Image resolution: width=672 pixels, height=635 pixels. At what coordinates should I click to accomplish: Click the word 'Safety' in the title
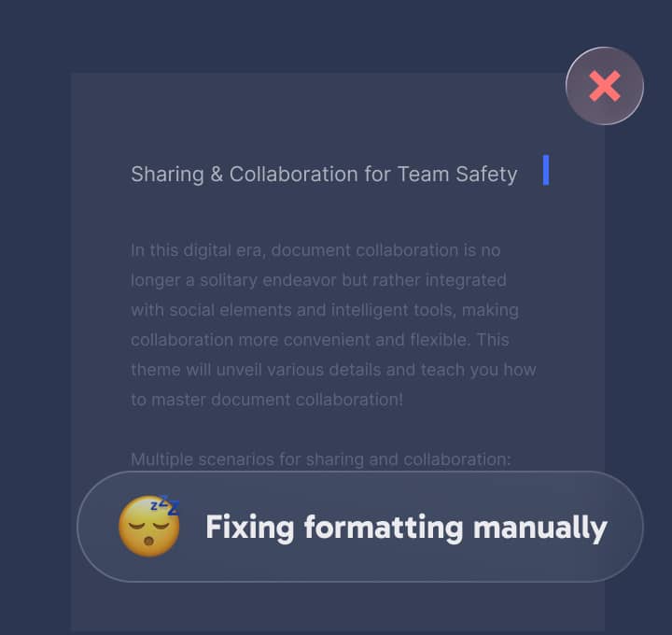[x=486, y=174]
